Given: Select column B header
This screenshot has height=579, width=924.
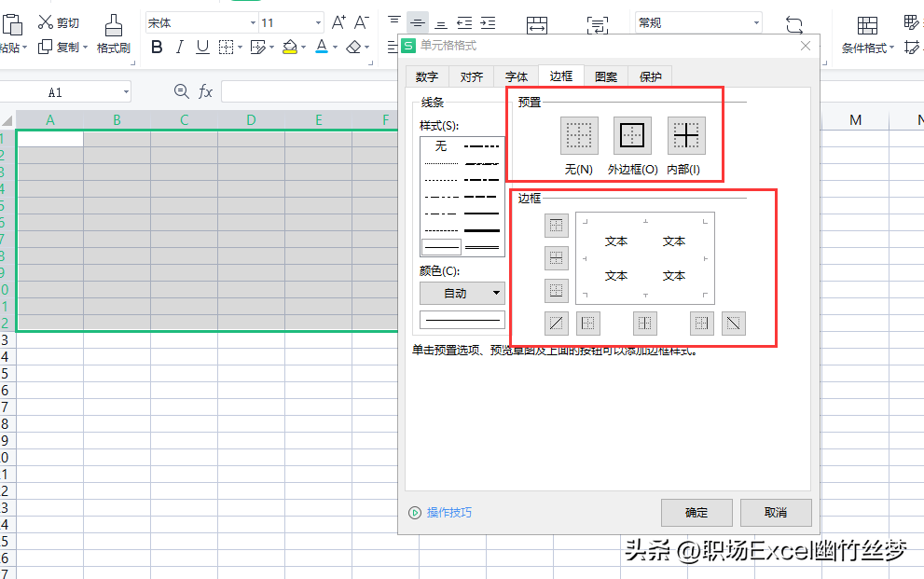Looking at the screenshot, I should 117,120.
